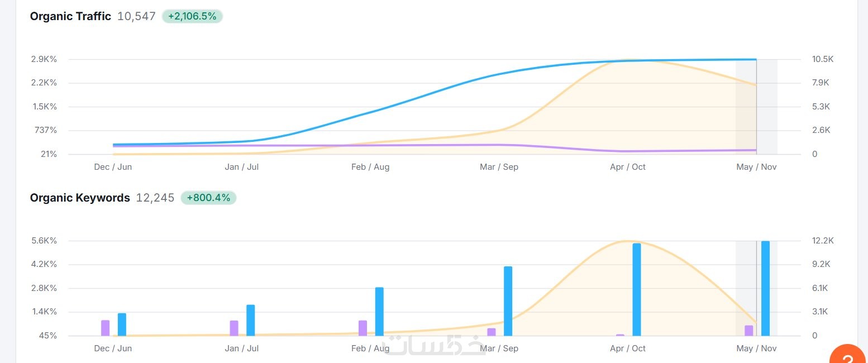Click the purple May / Nov keywords bar
The image size is (868, 363).
749,331
